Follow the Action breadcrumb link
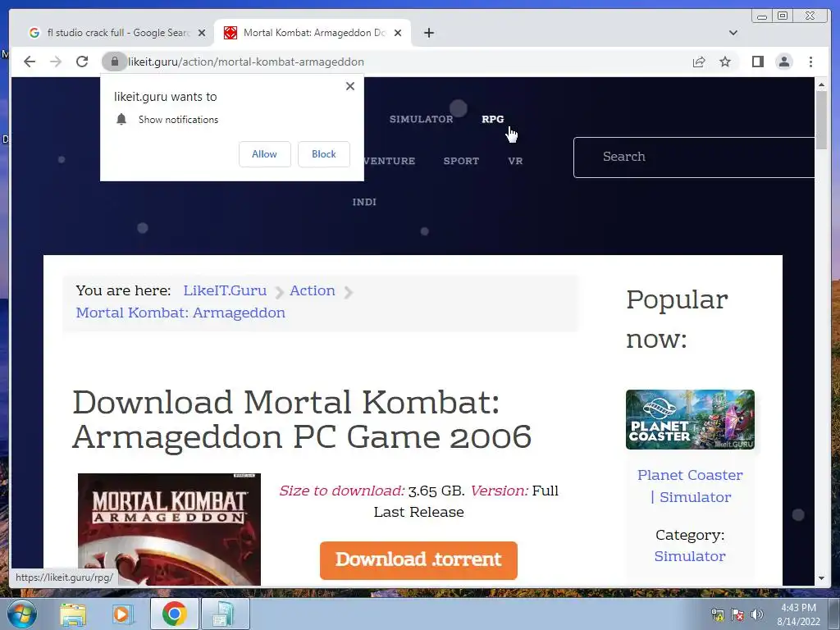840x630 pixels. [313, 290]
